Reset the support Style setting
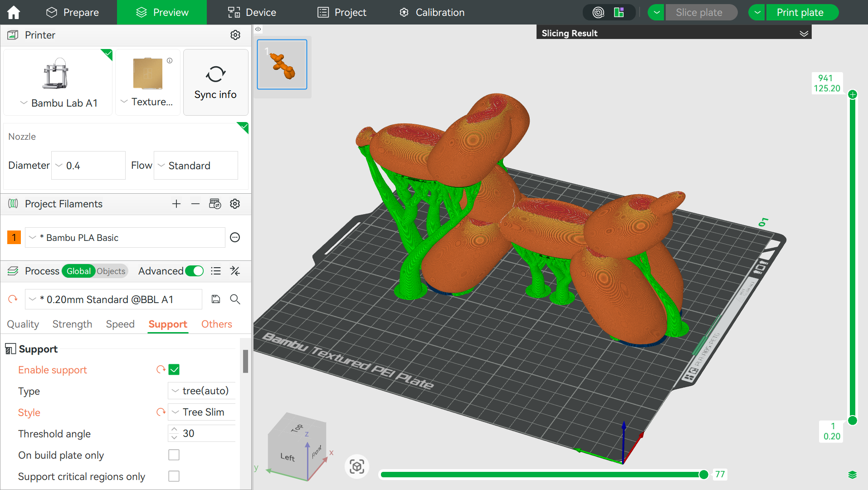868x490 pixels. 161,412
